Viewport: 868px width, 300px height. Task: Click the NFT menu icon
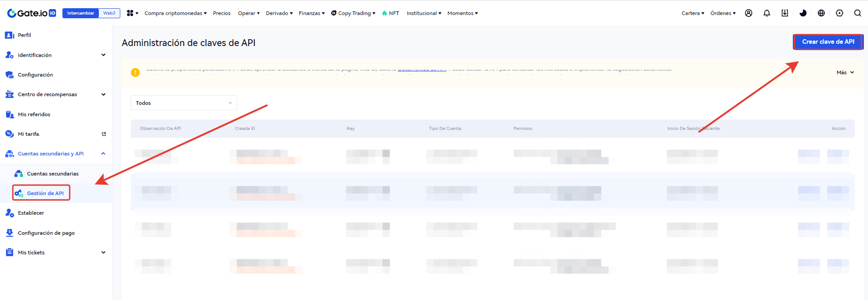pyautogui.click(x=385, y=13)
